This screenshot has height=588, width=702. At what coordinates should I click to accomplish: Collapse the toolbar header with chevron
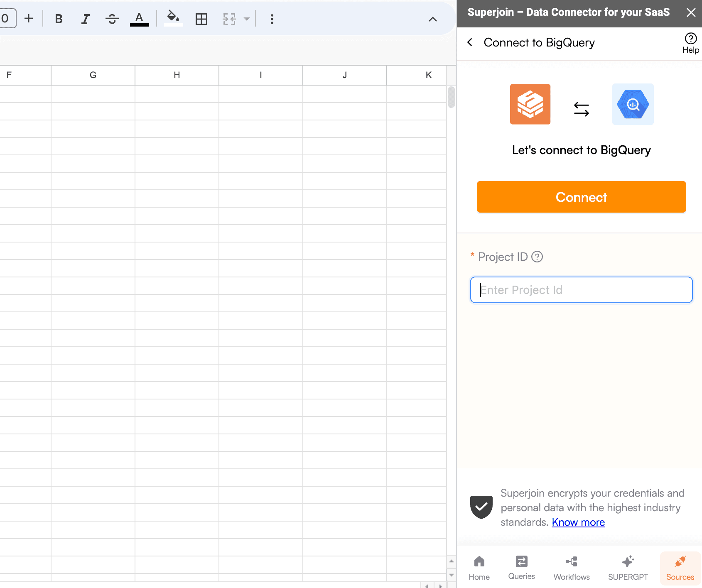click(432, 19)
